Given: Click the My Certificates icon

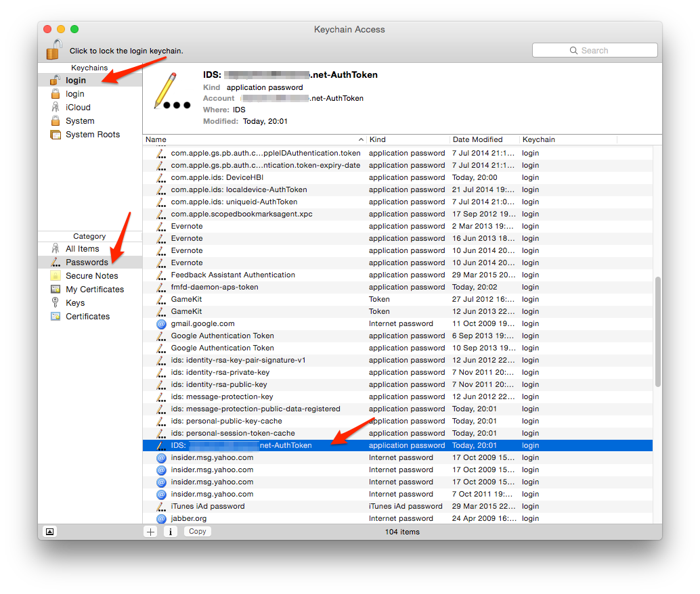Looking at the screenshot, I should point(56,289).
